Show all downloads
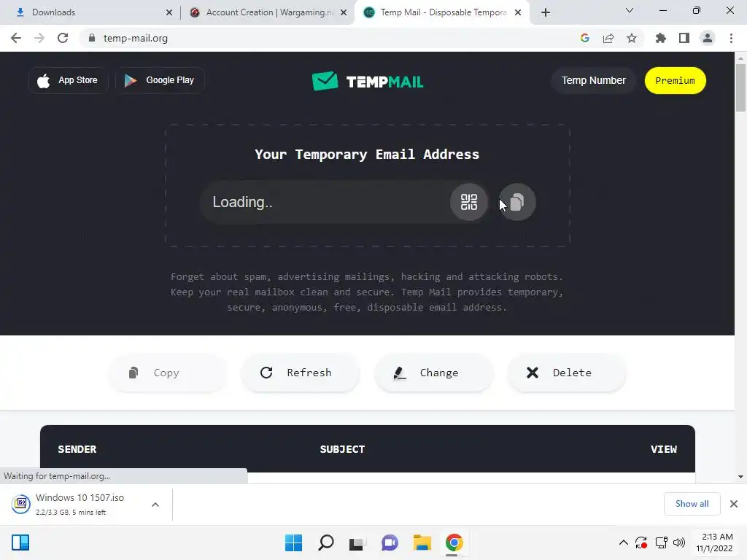This screenshot has width=747, height=560. (x=692, y=504)
